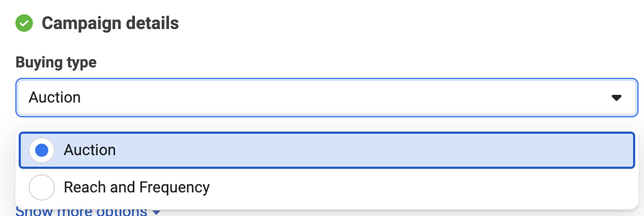The width and height of the screenshot is (644, 216).
Task: Toggle the Buying type dropdown arrow
Action: pos(616,98)
